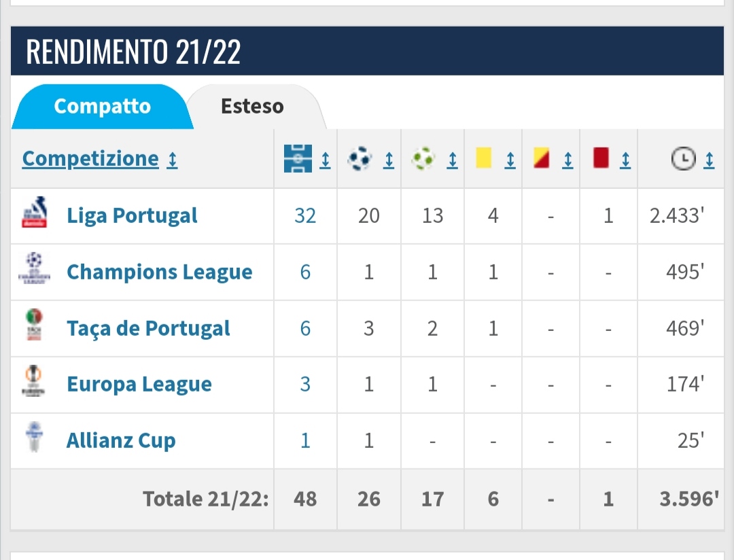The height and width of the screenshot is (560, 734).
Task: Click the red card icon header
Action: (x=601, y=158)
